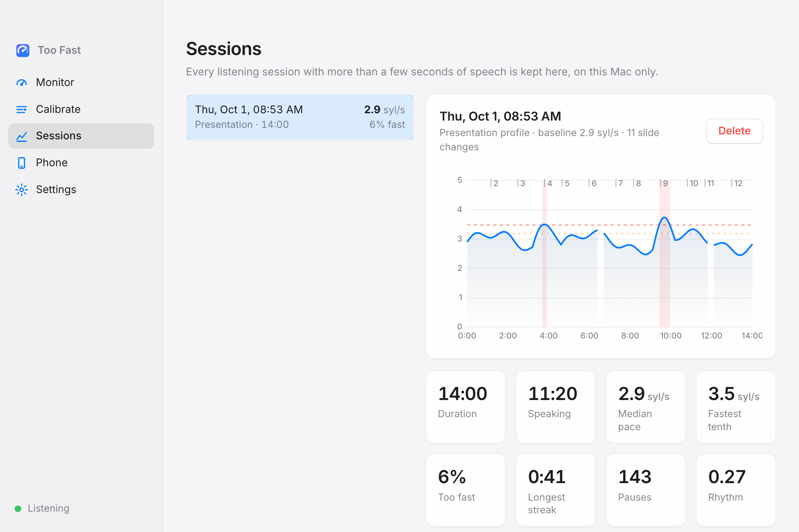Image resolution: width=799 pixels, height=532 pixels.
Task: Click the Listening status label
Action: click(x=49, y=508)
